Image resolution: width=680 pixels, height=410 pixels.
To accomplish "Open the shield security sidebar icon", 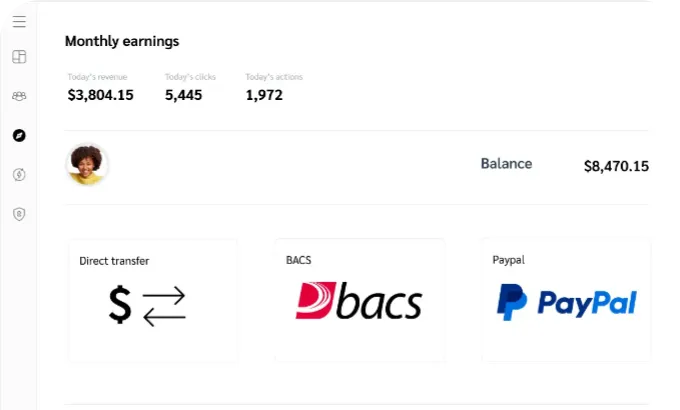I will pos(19,213).
